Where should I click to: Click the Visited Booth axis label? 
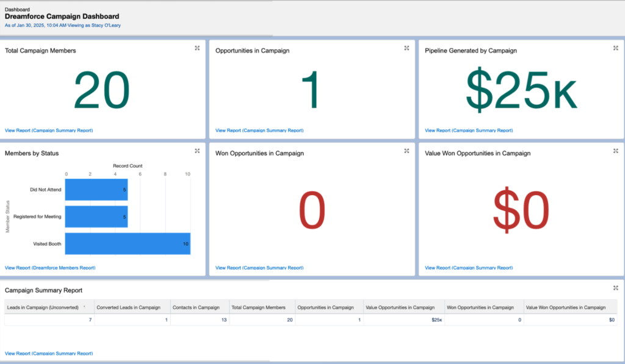47,244
